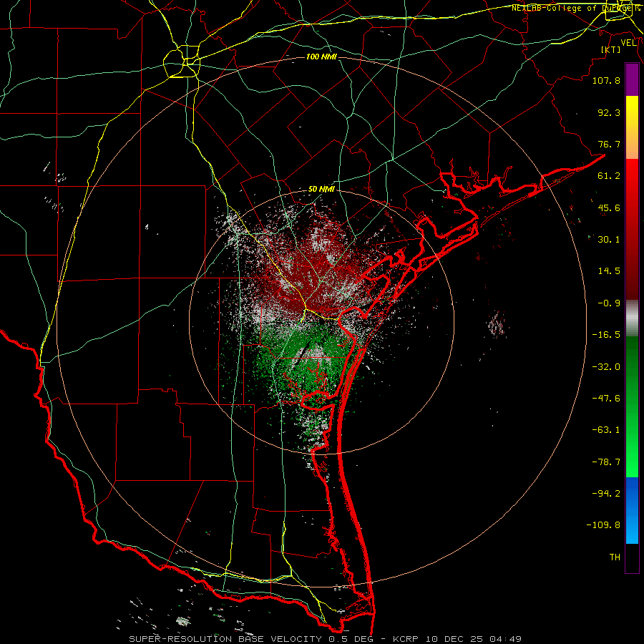Click the Super-Resolution Base Velocity caption text

325,639
